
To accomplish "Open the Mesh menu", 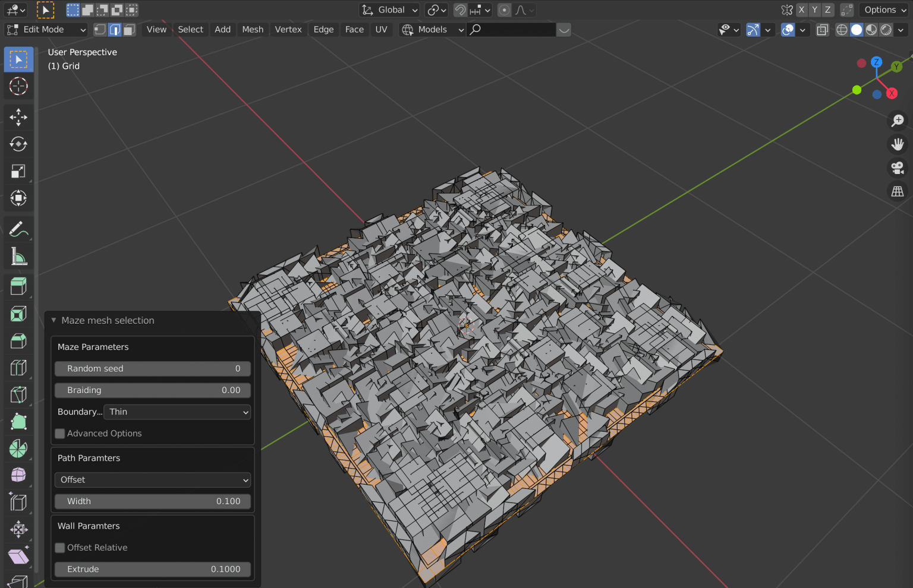I will 253,29.
